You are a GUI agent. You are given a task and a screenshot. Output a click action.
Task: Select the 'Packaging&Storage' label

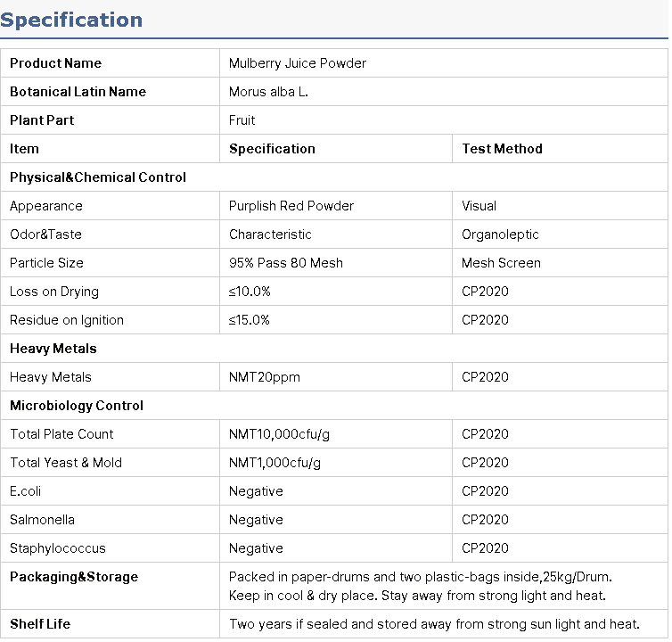coord(74,577)
